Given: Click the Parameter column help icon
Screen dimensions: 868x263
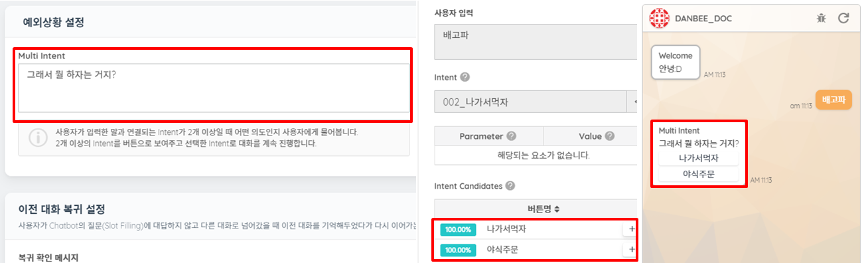Looking at the screenshot, I should (x=511, y=136).
